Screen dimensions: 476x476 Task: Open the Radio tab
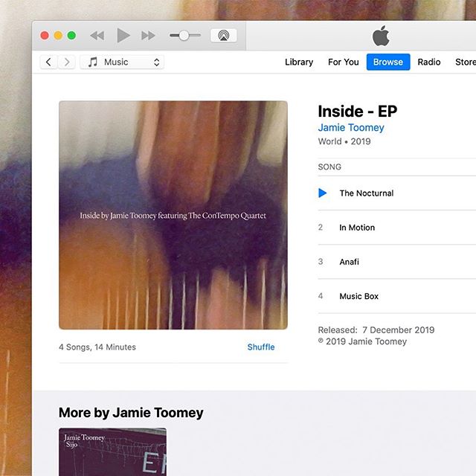pyautogui.click(x=429, y=62)
